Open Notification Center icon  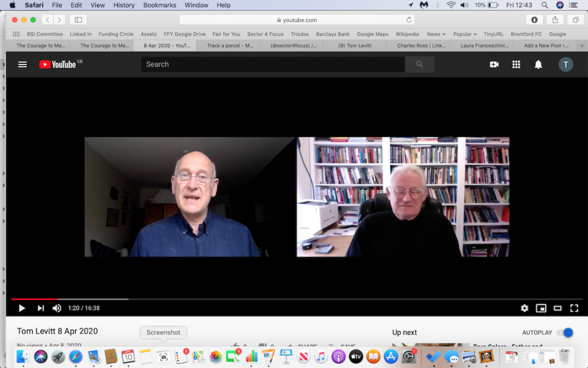tap(574, 5)
